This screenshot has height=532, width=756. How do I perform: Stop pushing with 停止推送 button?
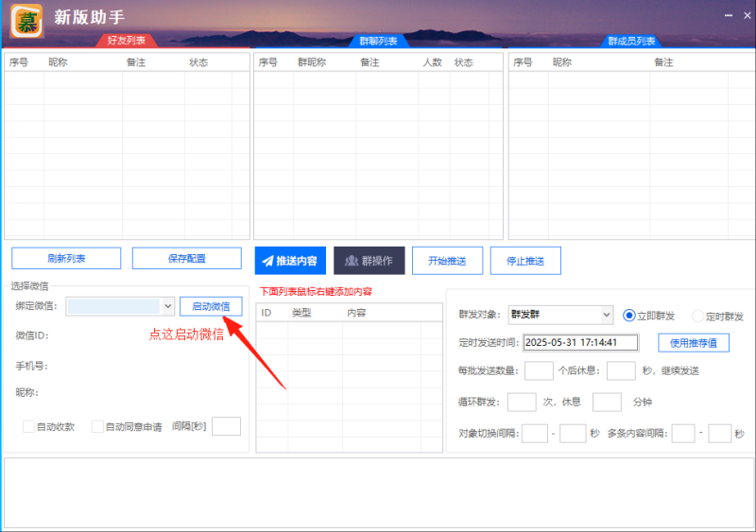pos(525,261)
